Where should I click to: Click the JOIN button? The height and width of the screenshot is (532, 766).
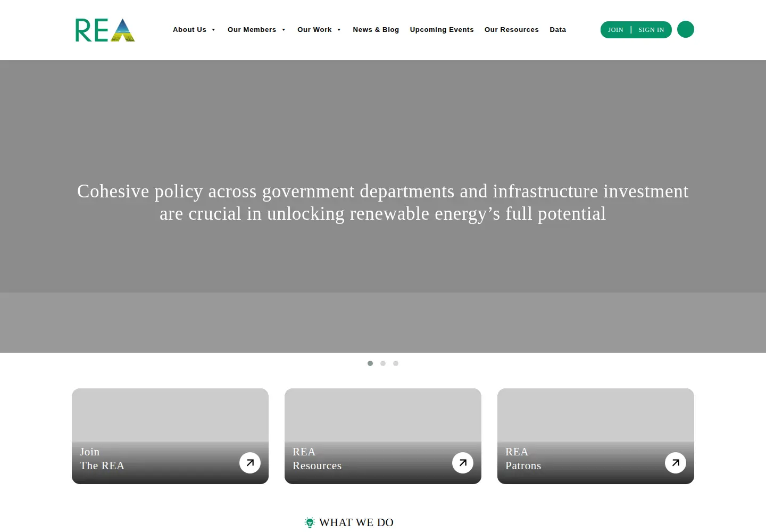(x=615, y=30)
